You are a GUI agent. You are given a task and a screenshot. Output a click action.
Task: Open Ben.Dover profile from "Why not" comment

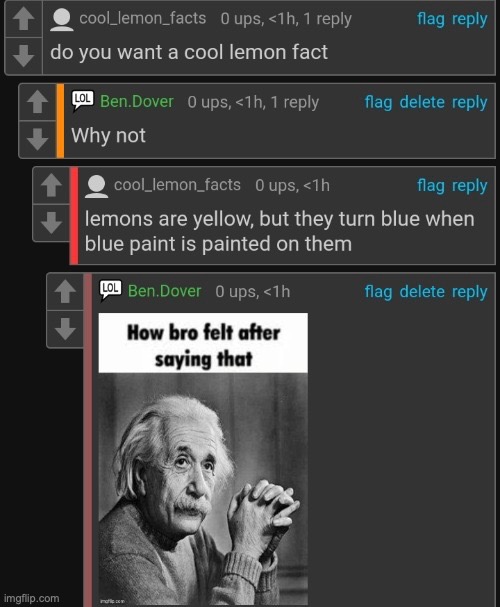[x=137, y=101]
